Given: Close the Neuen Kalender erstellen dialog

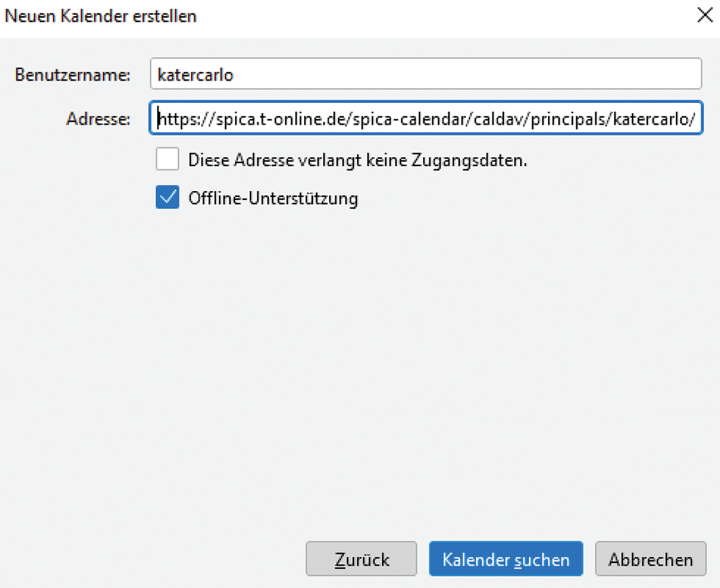Looking at the screenshot, I should click(704, 16).
